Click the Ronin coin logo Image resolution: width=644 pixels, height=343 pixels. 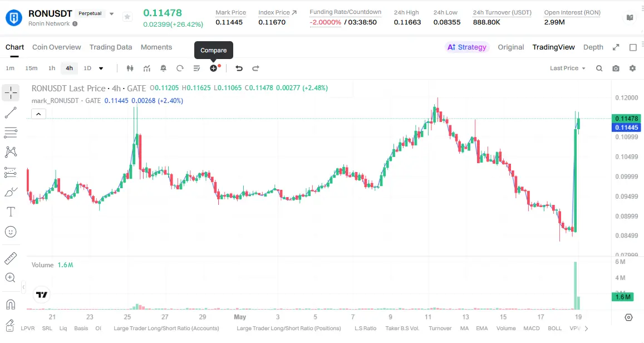13,18
